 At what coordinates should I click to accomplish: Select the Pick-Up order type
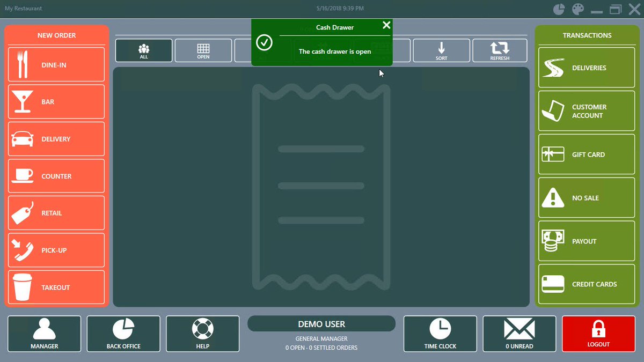click(x=56, y=250)
